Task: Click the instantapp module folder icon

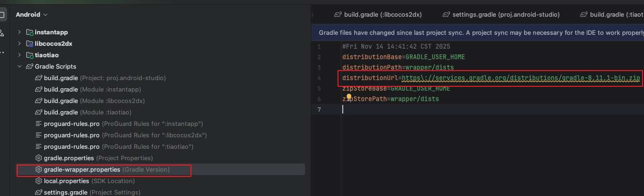Action: (30, 32)
